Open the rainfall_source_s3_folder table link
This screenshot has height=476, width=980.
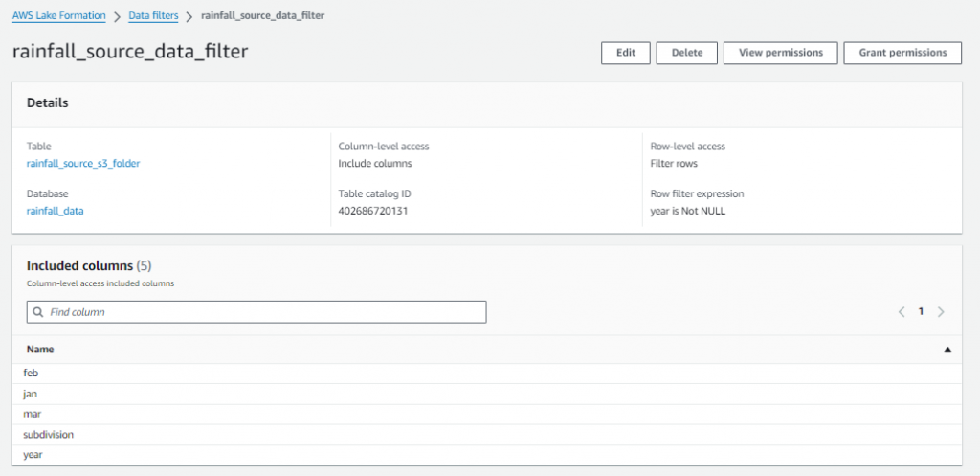pyautogui.click(x=83, y=164)
